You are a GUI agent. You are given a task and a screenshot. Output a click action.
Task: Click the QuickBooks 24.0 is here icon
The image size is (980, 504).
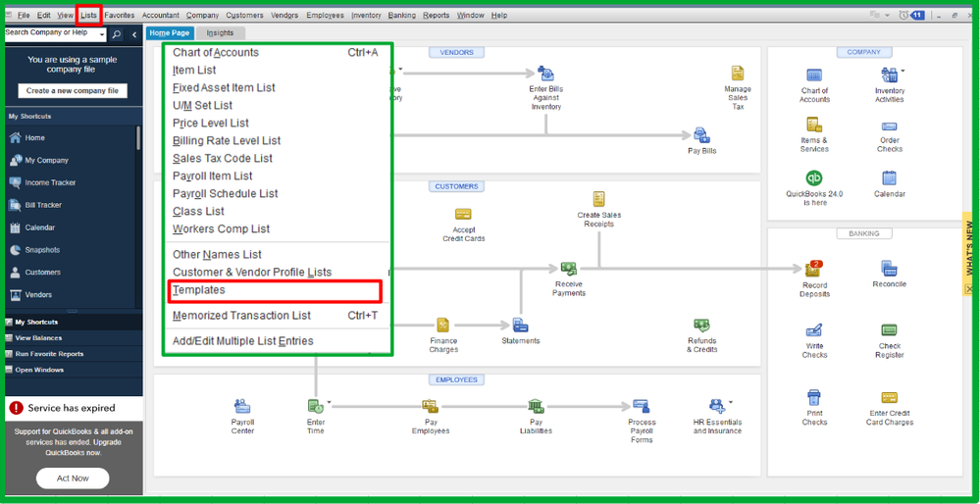tap(814, 178)
